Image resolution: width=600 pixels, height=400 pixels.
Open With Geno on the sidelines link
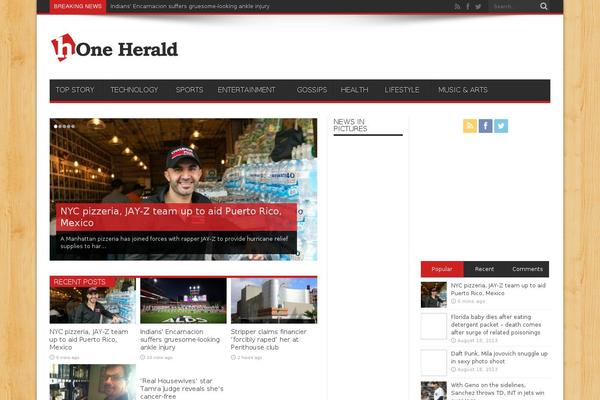click(497, 389)
